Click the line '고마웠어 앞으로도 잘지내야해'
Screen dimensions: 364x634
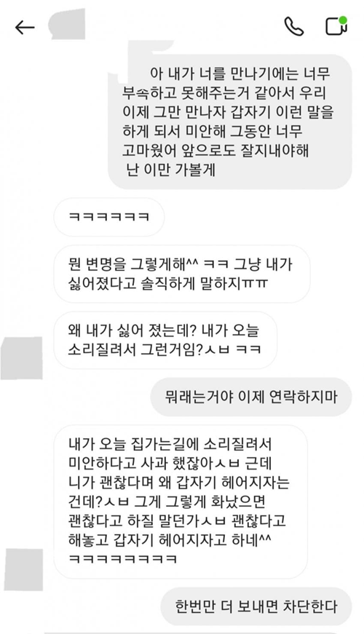tap(215, 151)
